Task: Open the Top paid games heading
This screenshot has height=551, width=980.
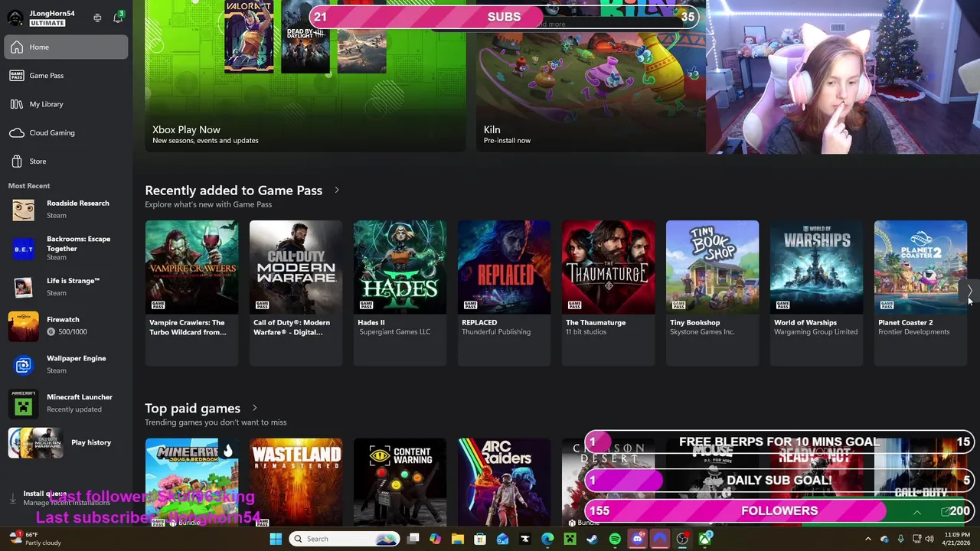Action: click(x=192, y=408)
